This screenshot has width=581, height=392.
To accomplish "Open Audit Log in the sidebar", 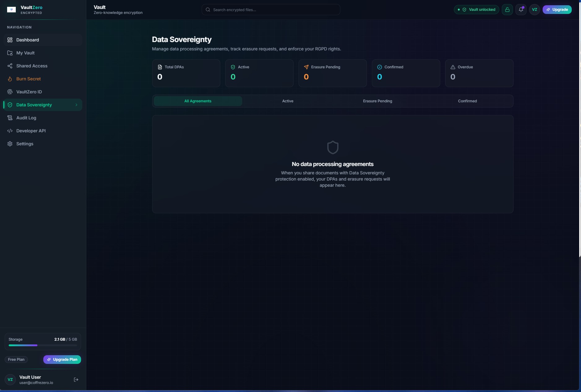I will pos(26,118).
